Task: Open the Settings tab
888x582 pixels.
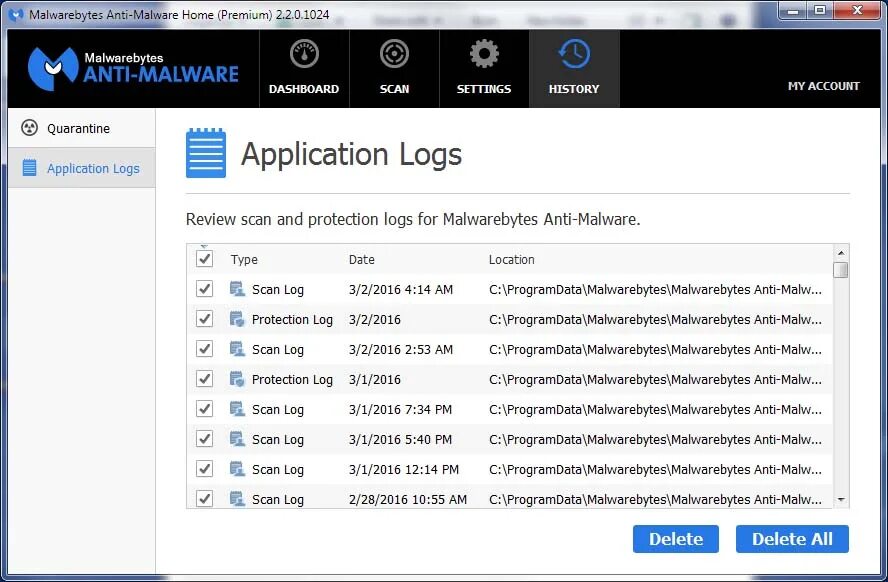Action: point(484,69)
